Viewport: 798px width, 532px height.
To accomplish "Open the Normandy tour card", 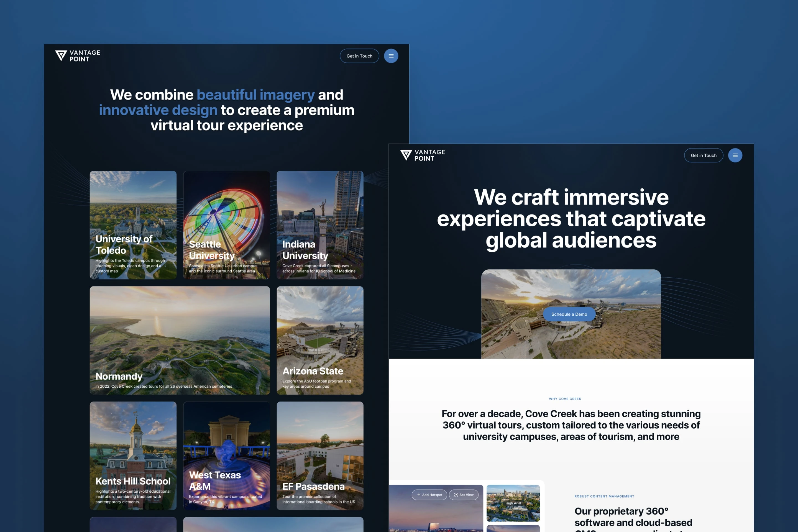I will click(180, 340).
